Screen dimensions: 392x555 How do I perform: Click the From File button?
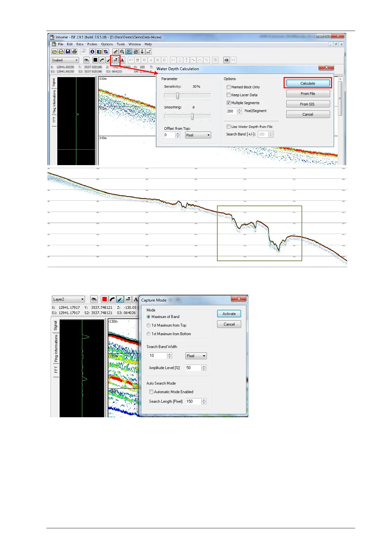point(308,94)
